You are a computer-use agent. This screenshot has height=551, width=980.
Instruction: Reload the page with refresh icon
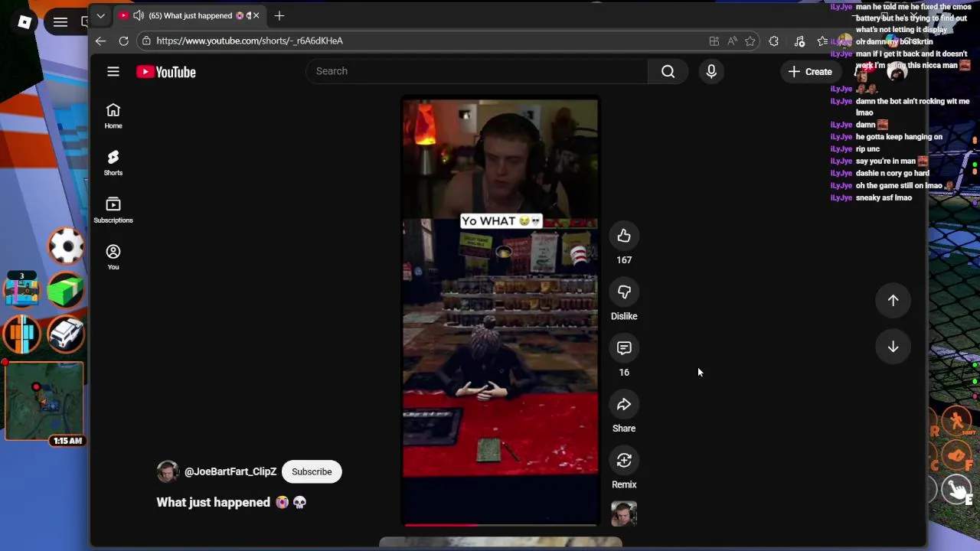pyautogui.click(x=123, y=41)
